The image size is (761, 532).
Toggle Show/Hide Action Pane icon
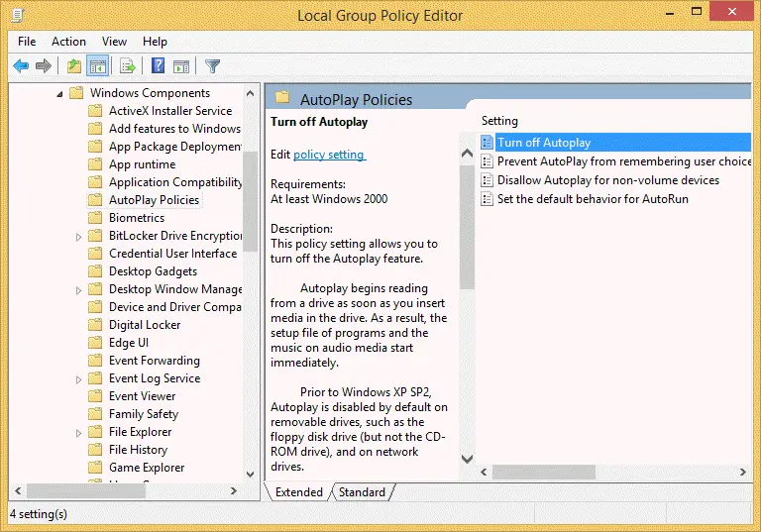[181, 66]
